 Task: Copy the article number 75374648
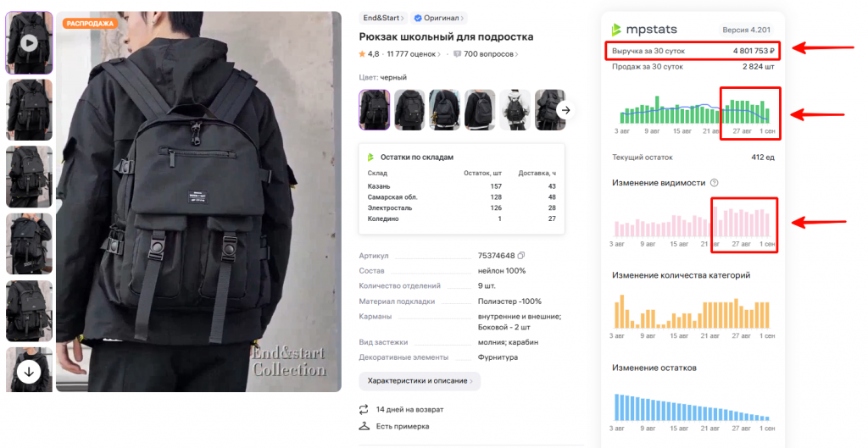tap(521, 256)
